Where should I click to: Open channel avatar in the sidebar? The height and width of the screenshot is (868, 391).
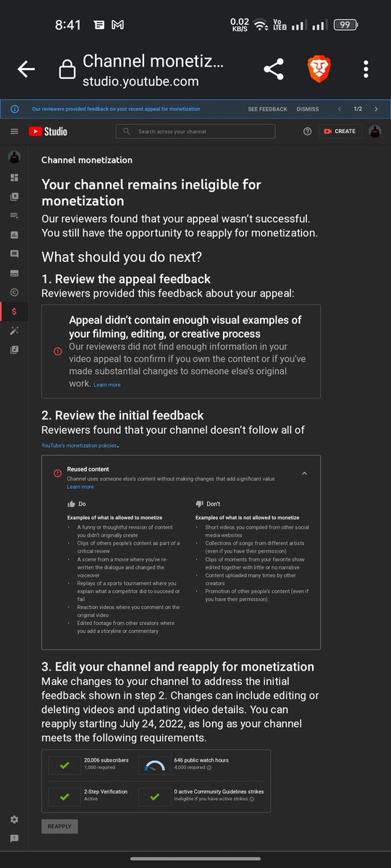coord(14,157)
